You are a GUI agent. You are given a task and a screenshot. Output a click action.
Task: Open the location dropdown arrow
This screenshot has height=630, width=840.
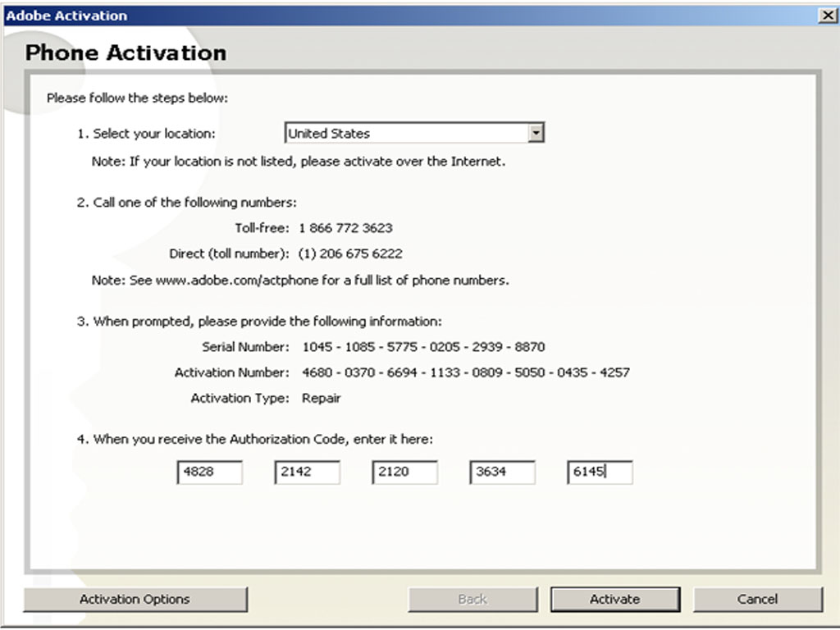pyautogui.click(x=536, y=133)
